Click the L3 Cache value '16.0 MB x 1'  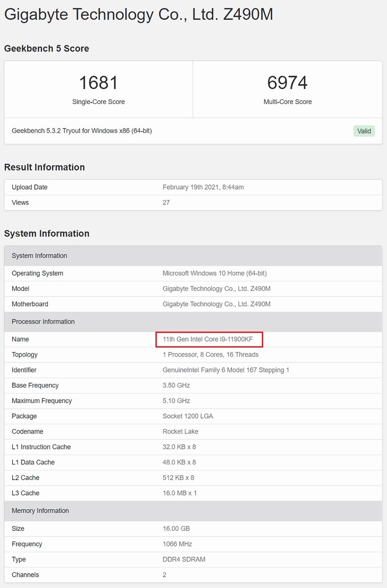click(180, 493)
